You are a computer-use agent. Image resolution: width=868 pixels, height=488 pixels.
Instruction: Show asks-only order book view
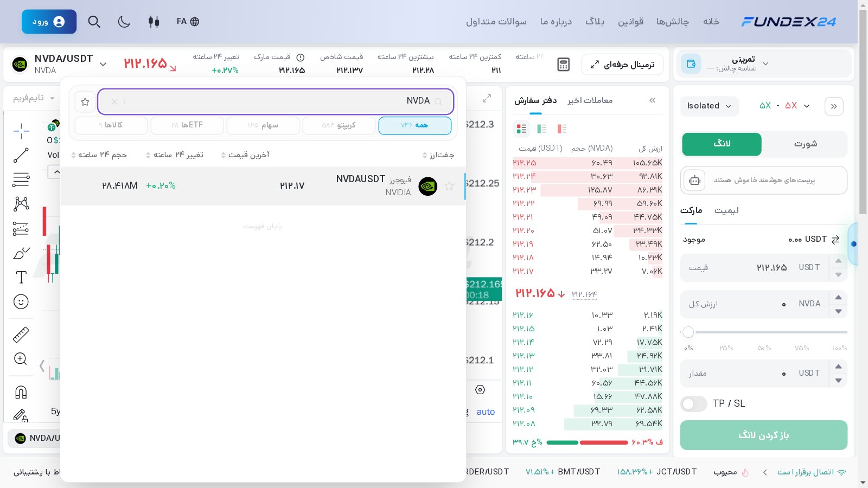[x=562, y=129]
